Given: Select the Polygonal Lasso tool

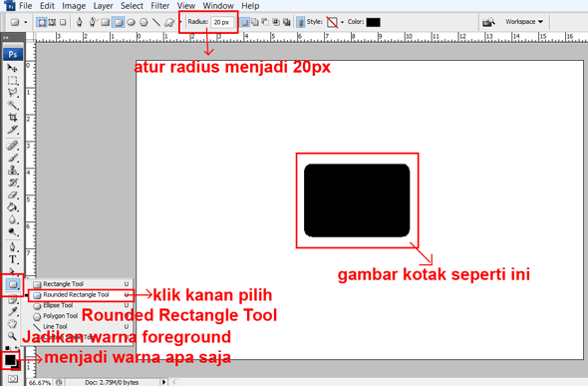Looking at the screenshot, I should pos(12,93).
